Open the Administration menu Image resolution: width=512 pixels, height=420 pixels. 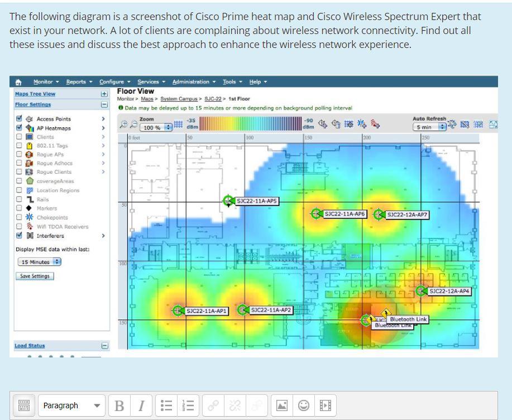tap(194, 82)
